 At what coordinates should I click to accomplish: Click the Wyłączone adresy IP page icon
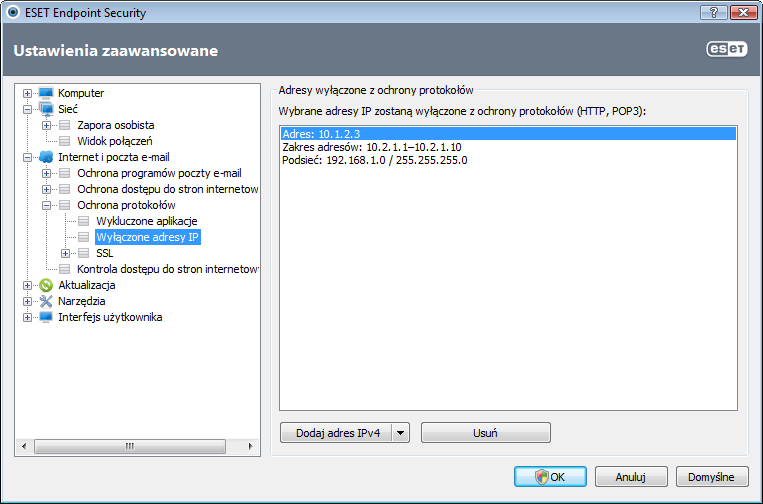pos(84,237)
